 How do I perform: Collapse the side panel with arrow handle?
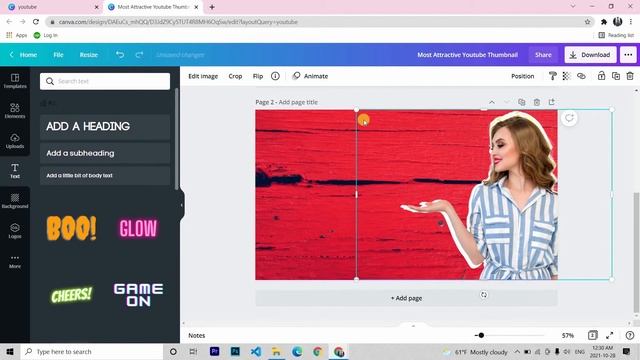click(182, 205)
